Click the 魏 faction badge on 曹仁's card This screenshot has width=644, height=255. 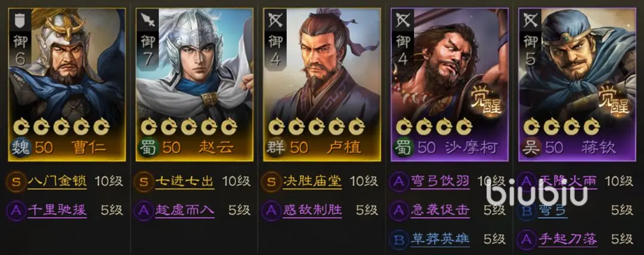coord(20,148)
